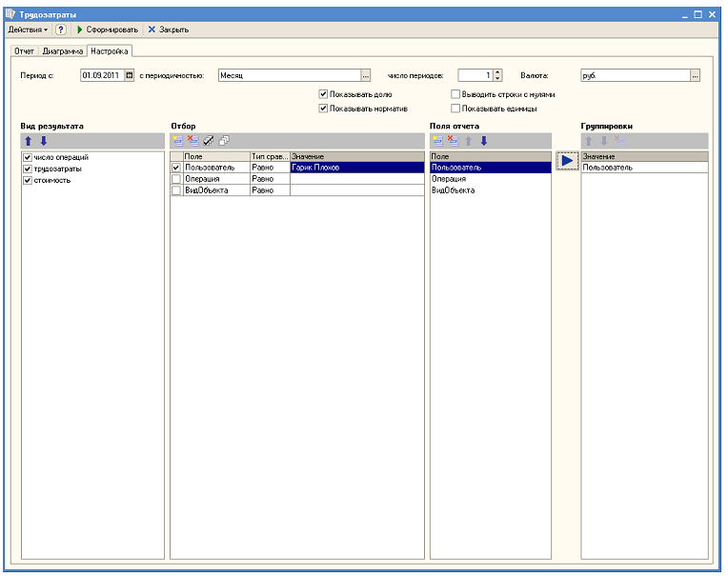Enable the Операция filter row checkbox

(176, 179)
